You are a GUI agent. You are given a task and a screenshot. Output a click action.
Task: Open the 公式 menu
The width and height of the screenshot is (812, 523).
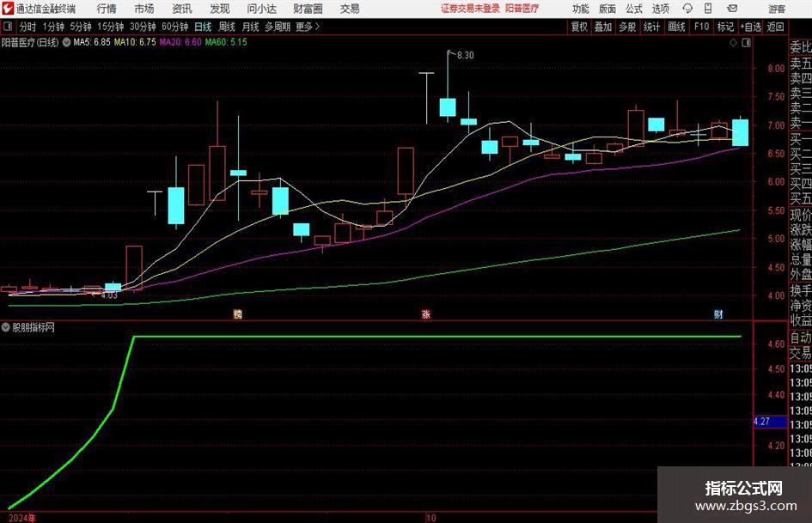[634, 9]
